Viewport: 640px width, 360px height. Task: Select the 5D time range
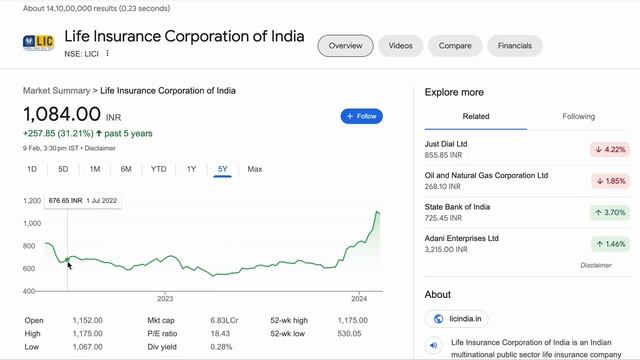pos(63,169)
